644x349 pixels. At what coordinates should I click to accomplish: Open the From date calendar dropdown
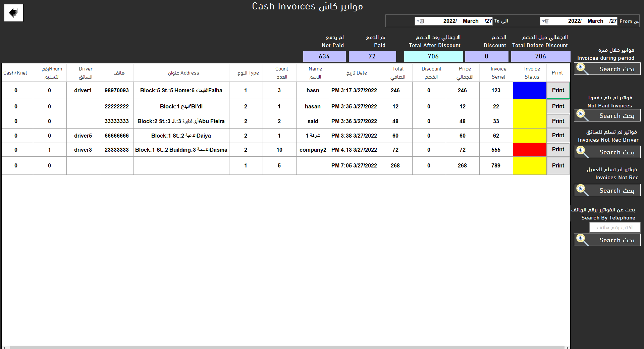tap(545, 21)
